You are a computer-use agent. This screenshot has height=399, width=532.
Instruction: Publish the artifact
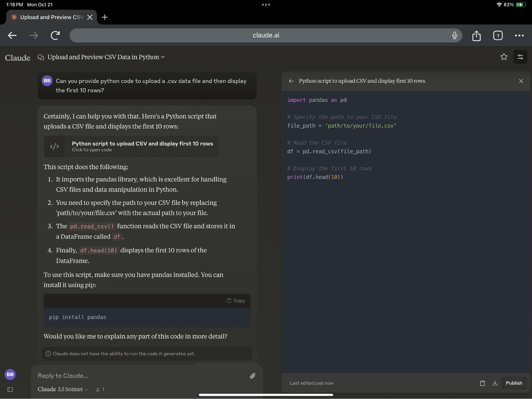pos(514,383)
